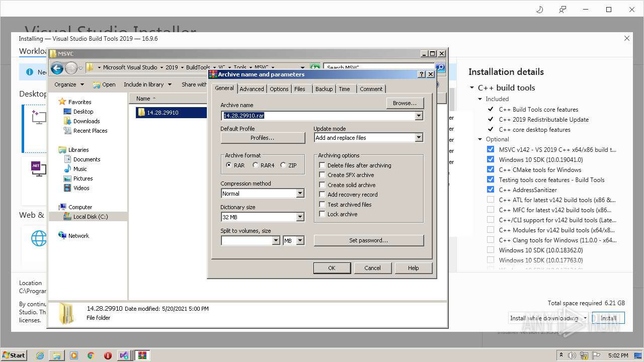Click the Set password... button
This screenshot has width=644, height=362.
click(x=369, y=240)
